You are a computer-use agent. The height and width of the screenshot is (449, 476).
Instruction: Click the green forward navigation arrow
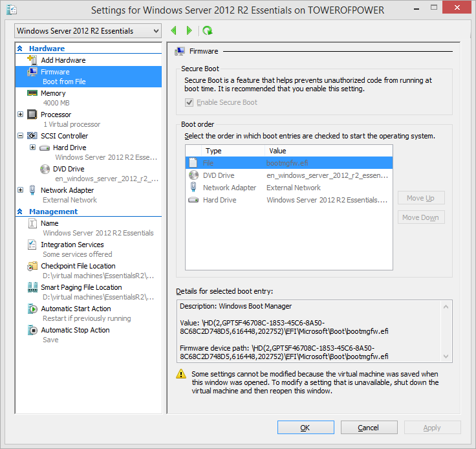click(189, 30)
